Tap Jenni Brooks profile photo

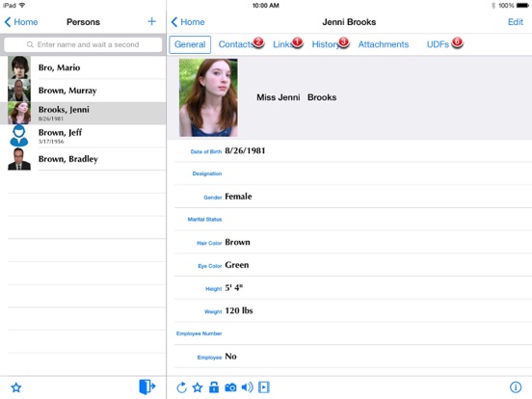[x=208, y=97]
